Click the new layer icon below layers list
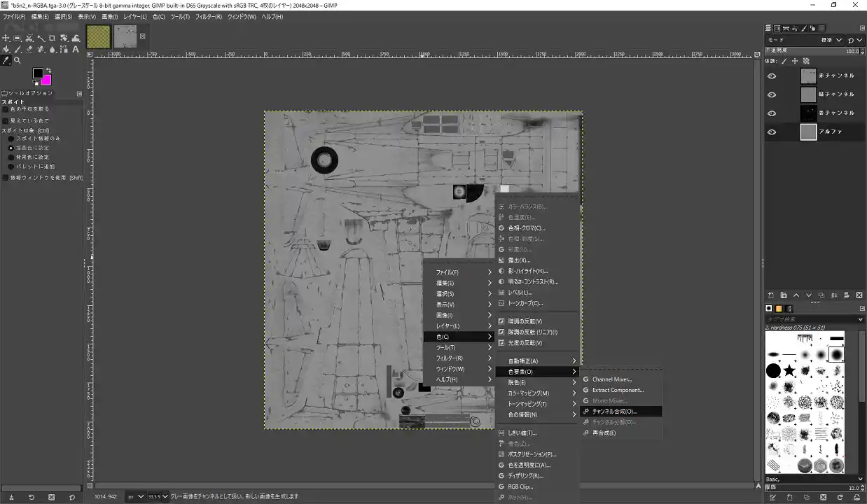This screenshot has width=867, height=504. click(771, 295)
